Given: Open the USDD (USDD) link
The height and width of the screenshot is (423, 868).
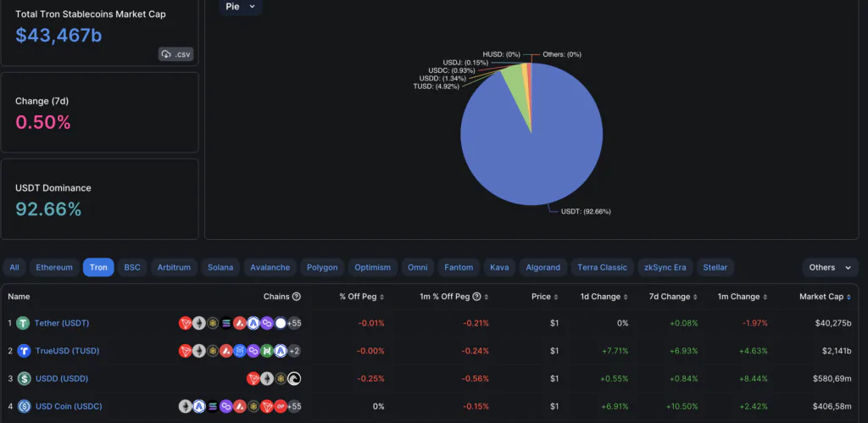Looking at the screenshot, I should [61, 378].
